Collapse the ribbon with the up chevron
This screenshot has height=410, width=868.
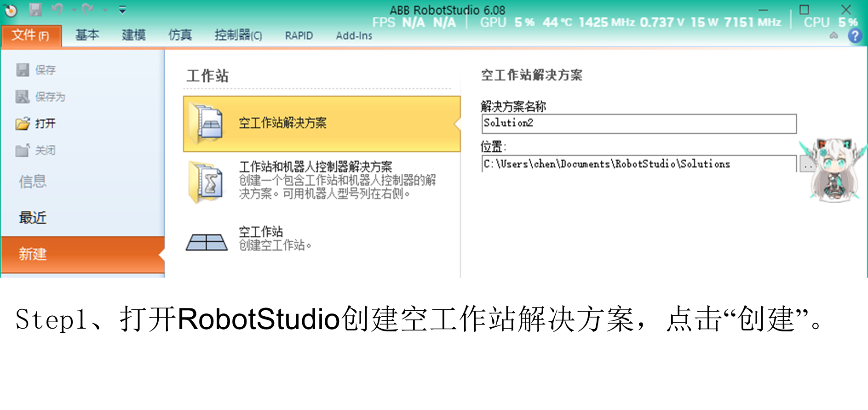pos(834,36)
